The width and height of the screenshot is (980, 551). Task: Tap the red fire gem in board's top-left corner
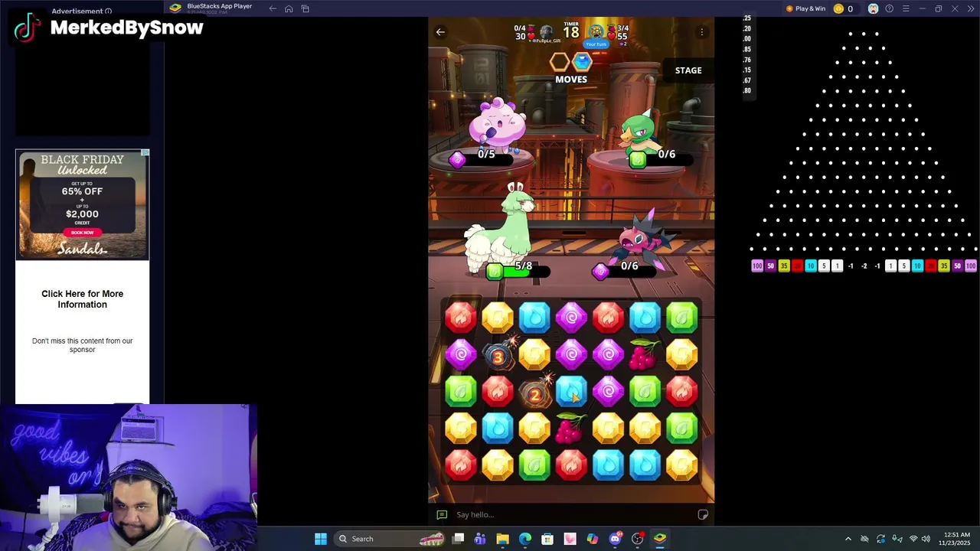click(x=461, y=318)
